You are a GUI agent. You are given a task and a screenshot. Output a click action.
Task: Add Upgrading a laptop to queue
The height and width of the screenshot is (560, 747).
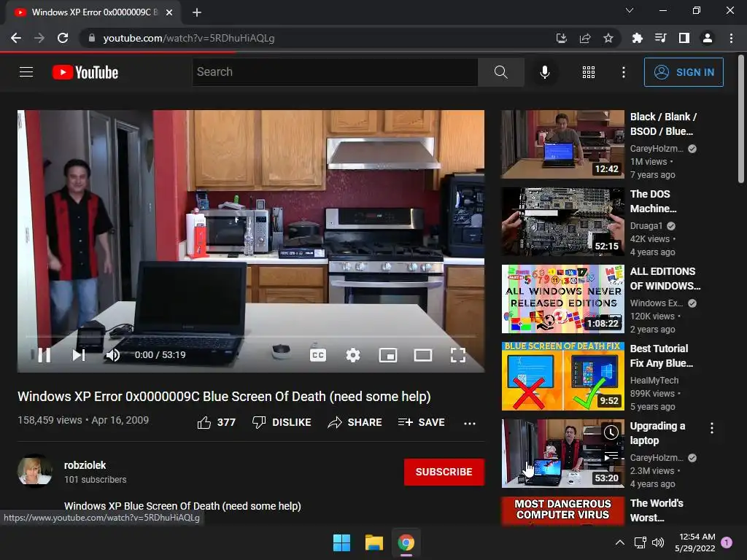(611, 456)
